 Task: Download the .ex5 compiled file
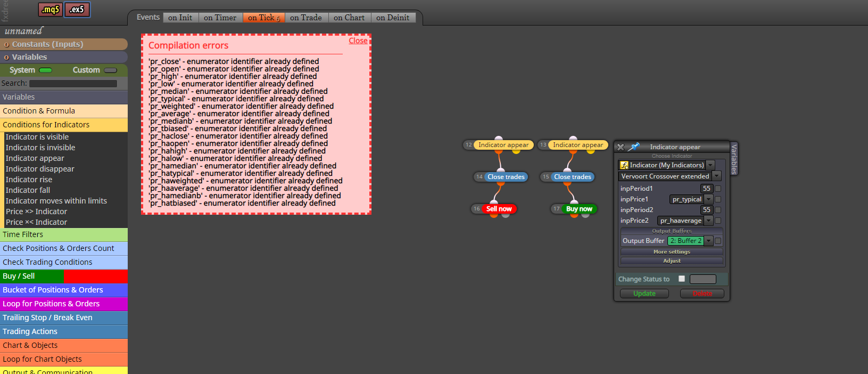[x=77, y=10]
